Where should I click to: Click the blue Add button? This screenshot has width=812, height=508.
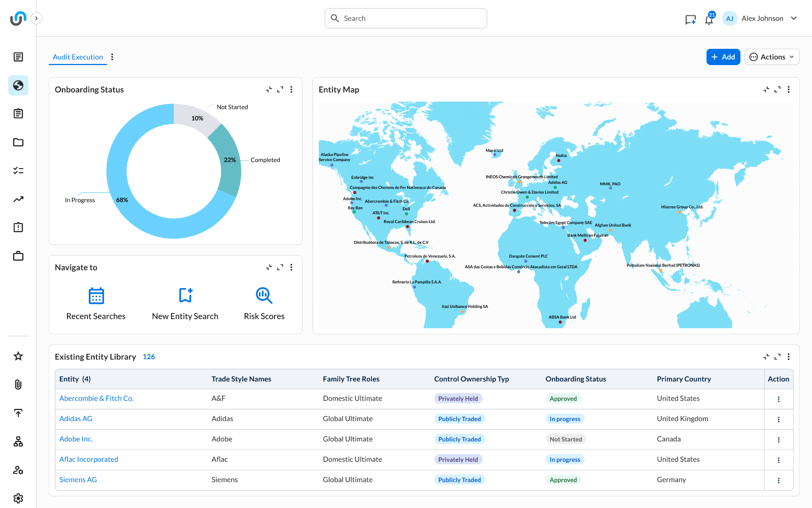(x=723, y=57)
